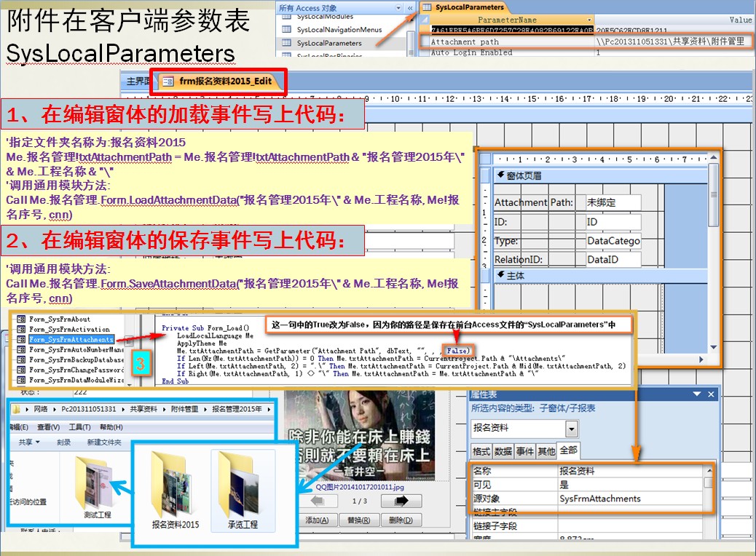756x556 pixels.
Task: Open ParameterName column filter dropdown
Action: 589,20
